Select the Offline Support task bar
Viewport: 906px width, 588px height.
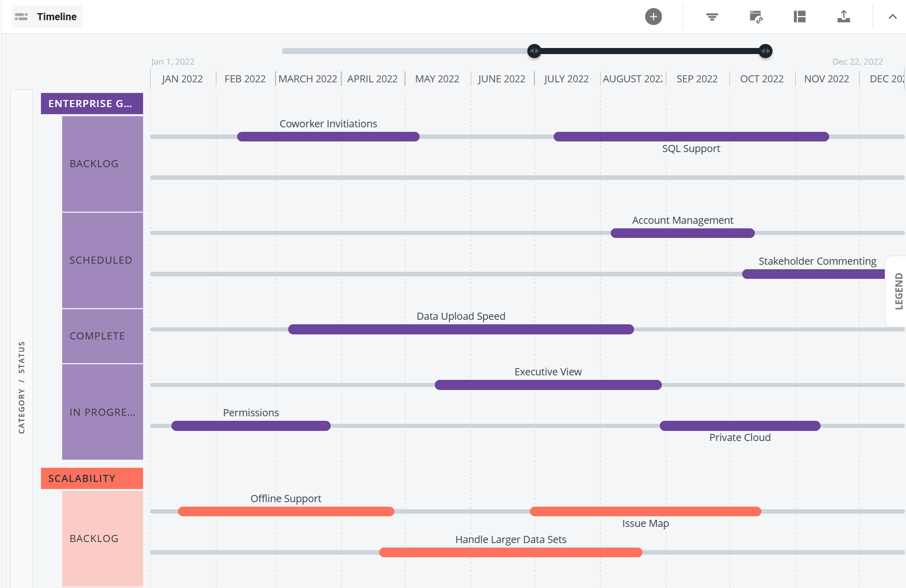coord(286,511)
